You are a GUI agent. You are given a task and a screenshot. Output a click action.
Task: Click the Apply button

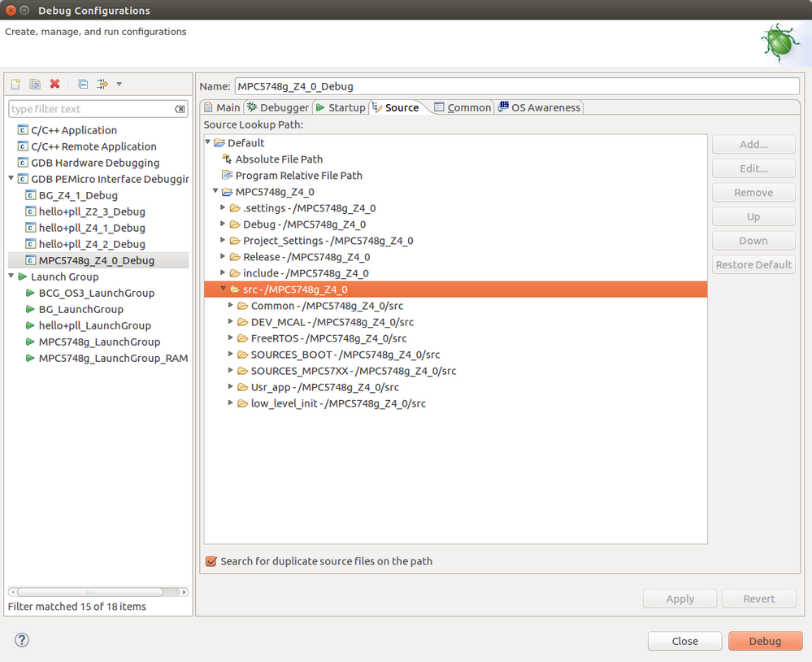pyautogui.click(x=680, y=599)
